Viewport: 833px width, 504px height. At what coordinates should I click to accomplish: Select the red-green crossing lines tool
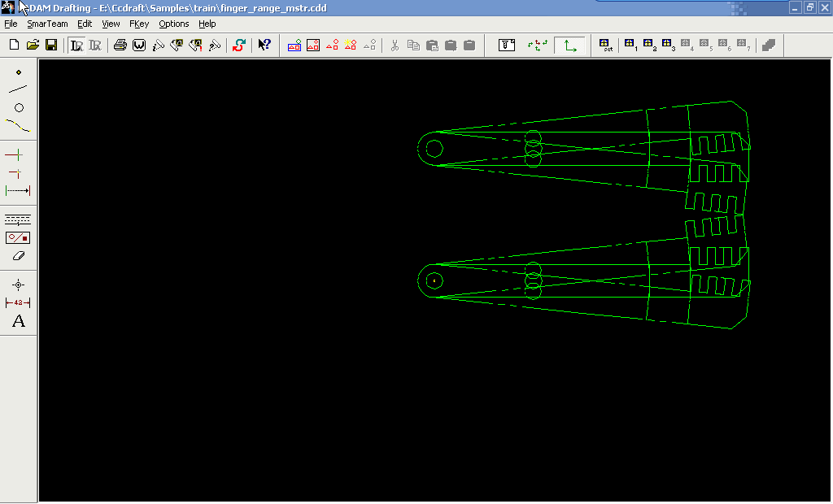click(x=15, y=155)
